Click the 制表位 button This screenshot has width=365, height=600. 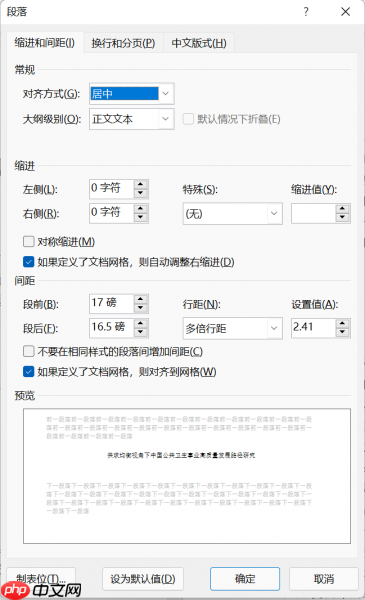pyautogui.click(x=41, y=579)
